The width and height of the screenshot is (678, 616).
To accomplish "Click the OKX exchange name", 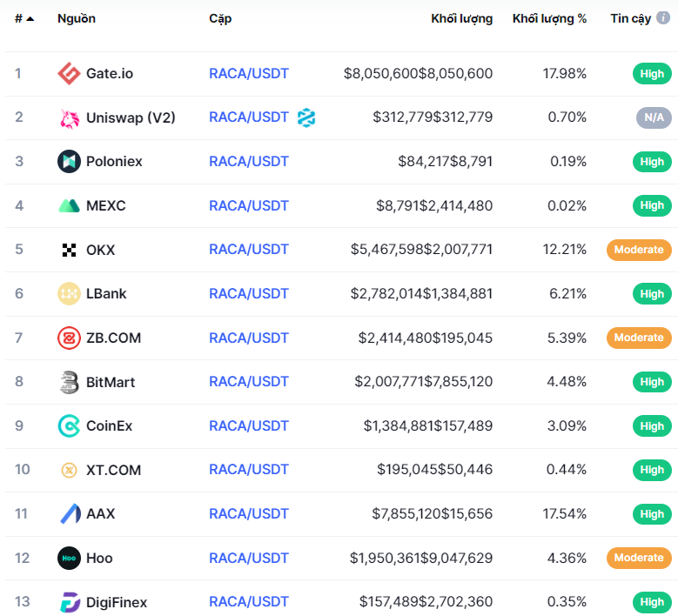I will pos(101,251).
